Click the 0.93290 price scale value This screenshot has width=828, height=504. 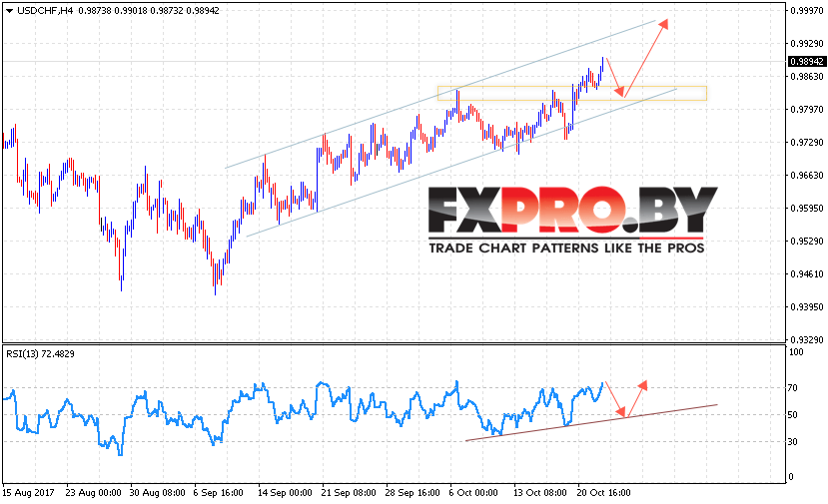click(x=807, y=339)
